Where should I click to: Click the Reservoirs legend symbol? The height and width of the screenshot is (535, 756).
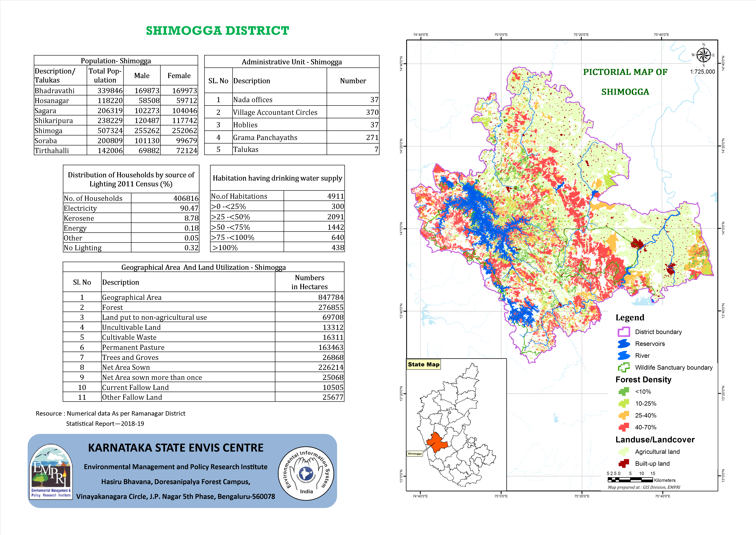tap(624, 344)
